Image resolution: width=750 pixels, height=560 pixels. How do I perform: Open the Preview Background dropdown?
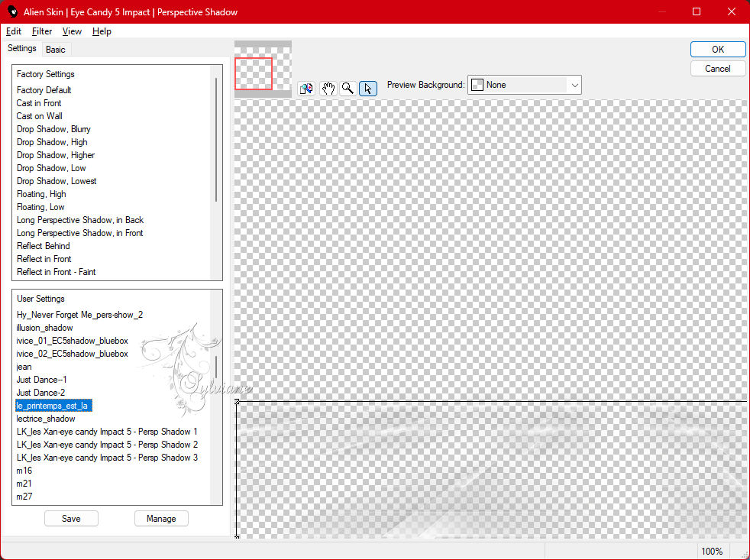[524, 85]
